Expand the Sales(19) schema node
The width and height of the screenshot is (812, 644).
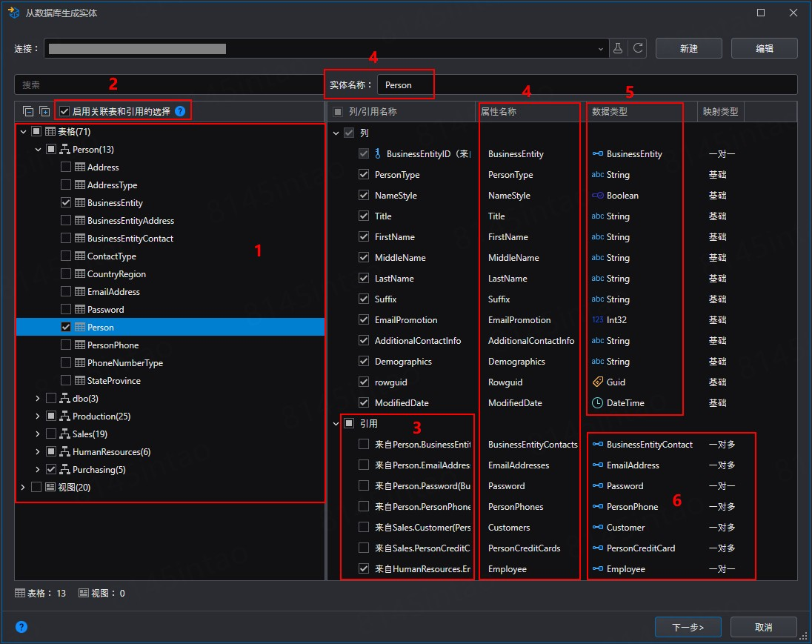coord(38,434)
